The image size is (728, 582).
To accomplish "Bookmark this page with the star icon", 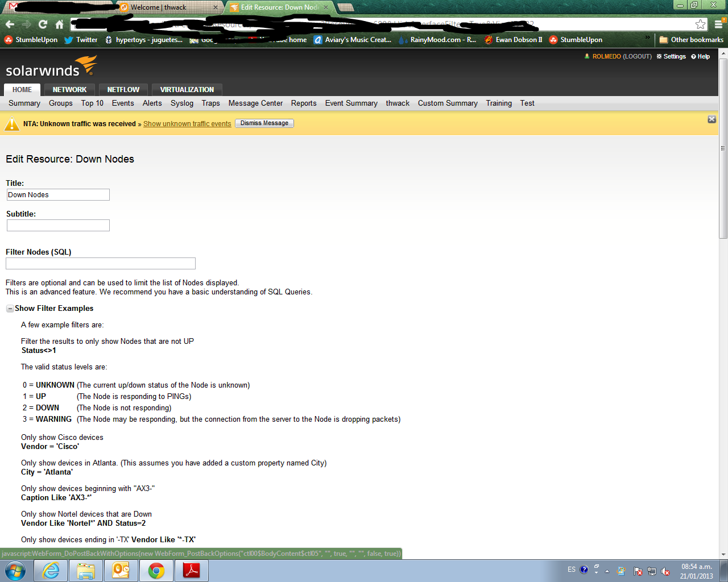I will (701, 24).
